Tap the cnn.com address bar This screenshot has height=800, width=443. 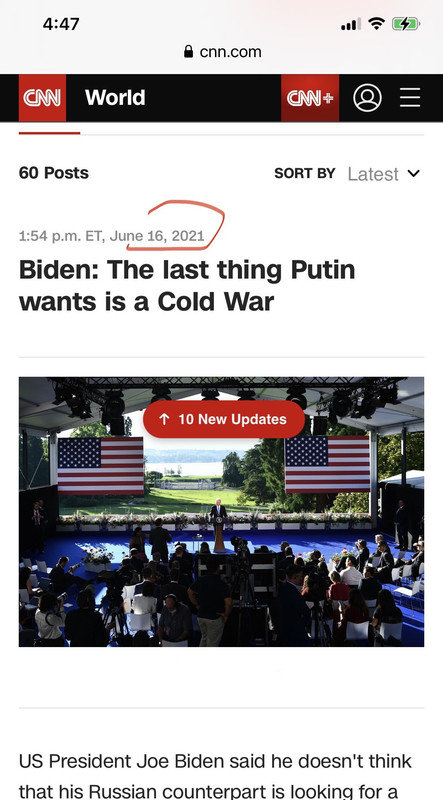click(x=222, y=52)
